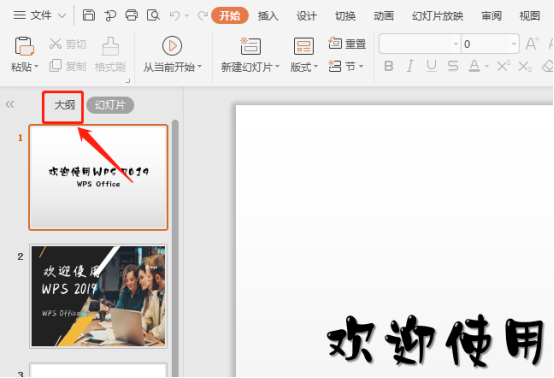Expand the 节 section dropdown arrow

(x=361, y=66)
